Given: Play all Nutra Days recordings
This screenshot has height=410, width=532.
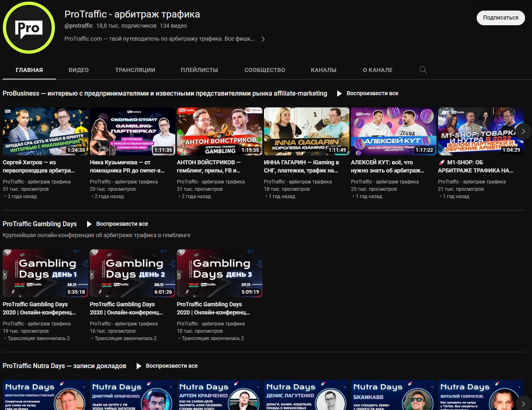Looking at the screenshot, I should pyautogui.click(x=167, y=366).
